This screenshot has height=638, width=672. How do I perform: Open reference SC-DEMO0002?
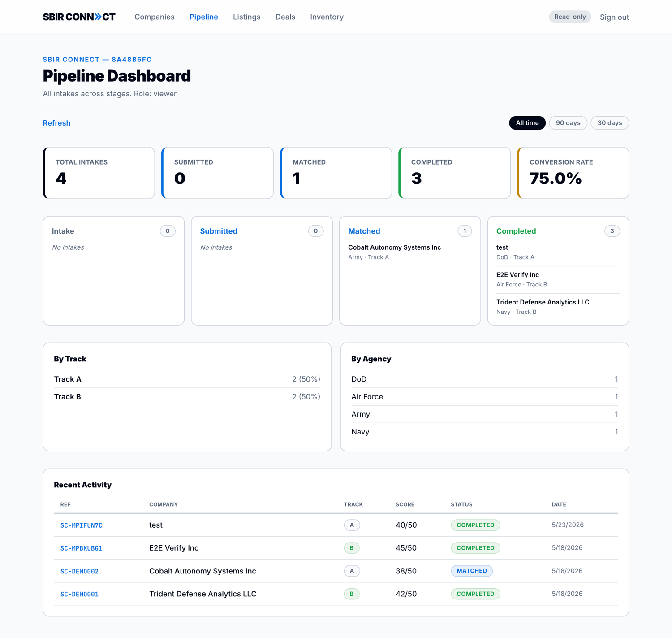click(79, 571)
